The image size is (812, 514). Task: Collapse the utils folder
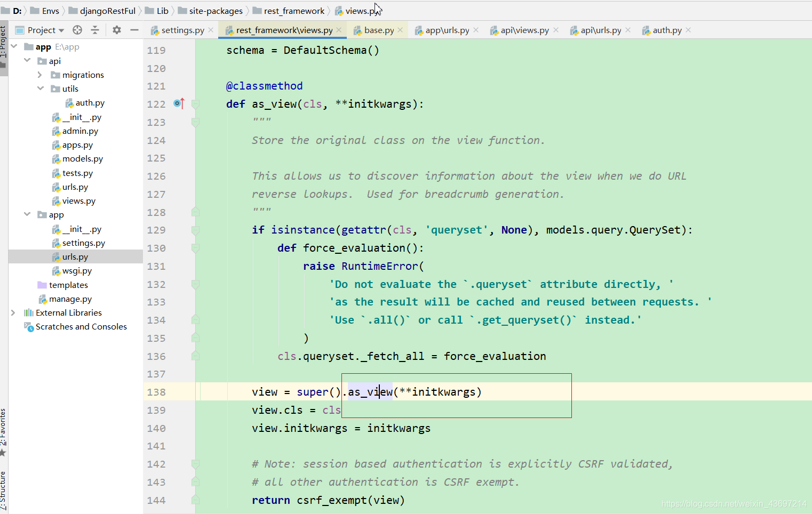click(x=40, y=89)
